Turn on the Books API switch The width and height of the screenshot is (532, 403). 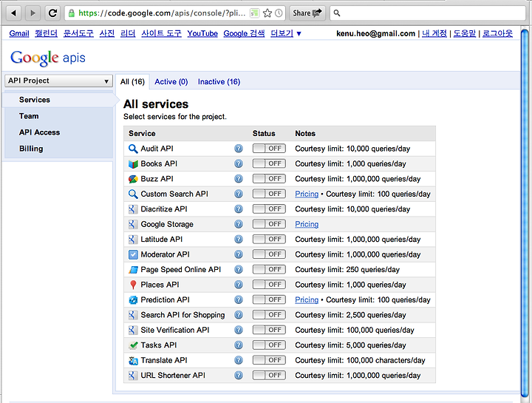pos(269,163)
